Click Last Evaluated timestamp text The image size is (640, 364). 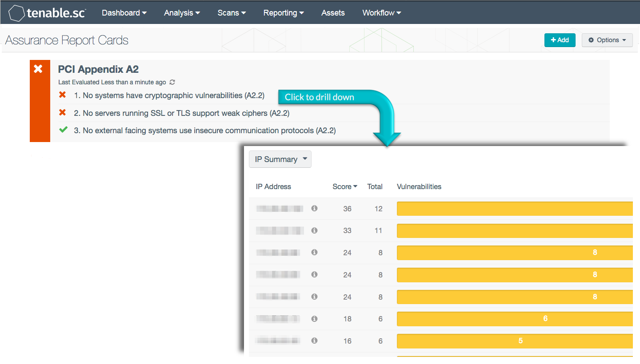coord(112,82)
